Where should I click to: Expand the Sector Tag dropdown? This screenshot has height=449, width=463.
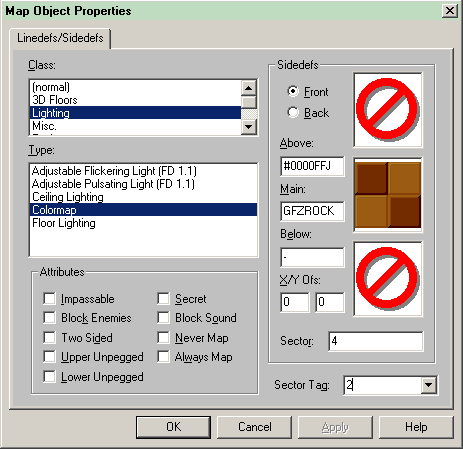(428, 385)
